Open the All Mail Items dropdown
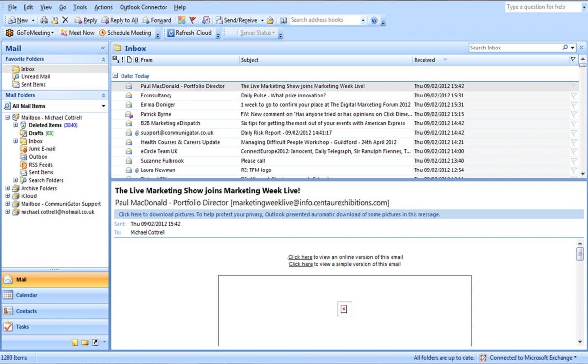This screenshot has height=364, width=588. pyautogui.click(x=103, y=106)
